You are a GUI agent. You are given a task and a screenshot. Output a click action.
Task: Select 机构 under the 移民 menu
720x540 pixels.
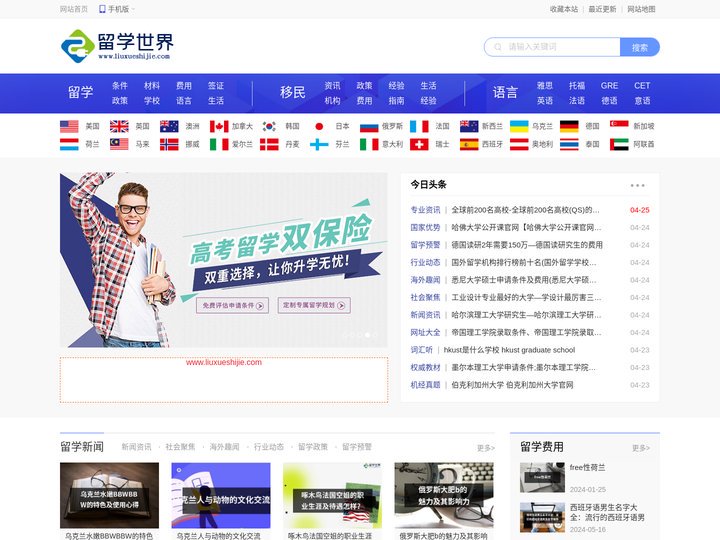(x=332, y=101)
